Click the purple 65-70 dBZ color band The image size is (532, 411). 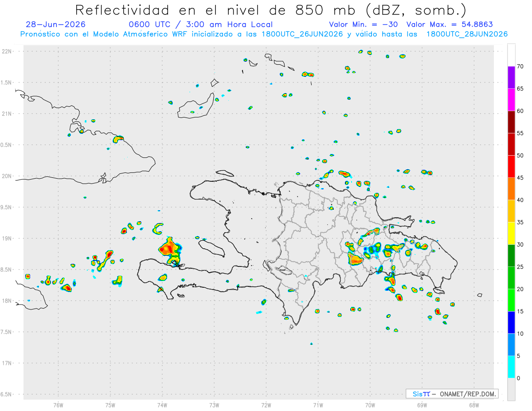tap(511, 78)
